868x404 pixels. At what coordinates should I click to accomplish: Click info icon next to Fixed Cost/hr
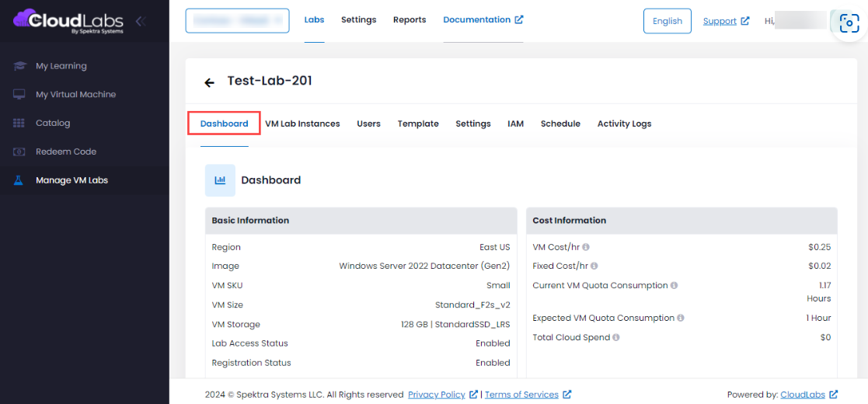pos(594,266)
